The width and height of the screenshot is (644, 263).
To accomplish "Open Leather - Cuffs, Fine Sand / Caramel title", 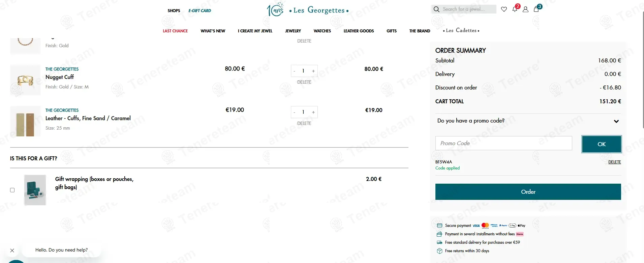I will 88,118.
